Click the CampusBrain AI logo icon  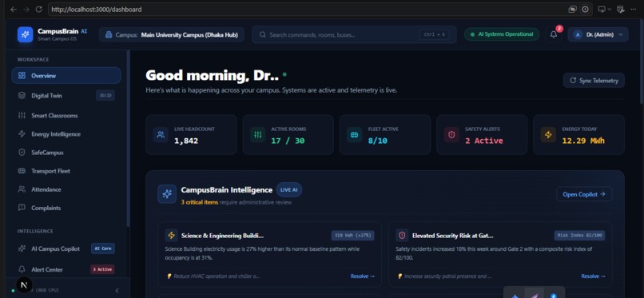click(x=25, y=34)
